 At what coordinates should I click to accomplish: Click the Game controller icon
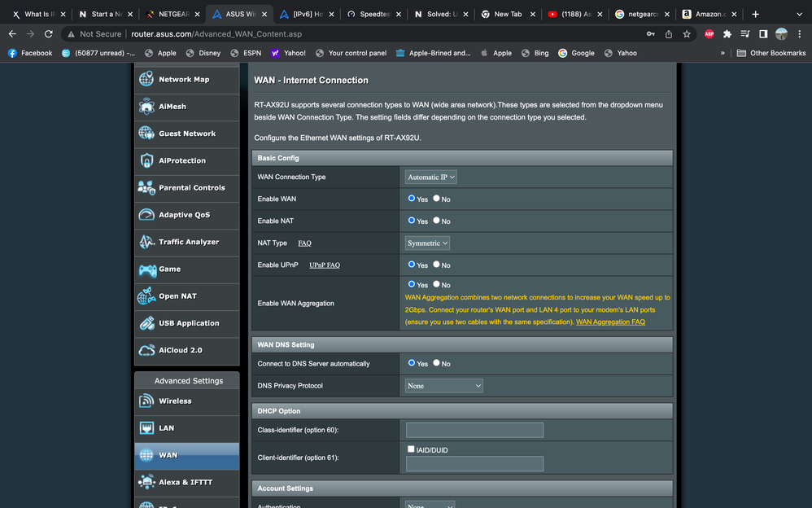146,269
